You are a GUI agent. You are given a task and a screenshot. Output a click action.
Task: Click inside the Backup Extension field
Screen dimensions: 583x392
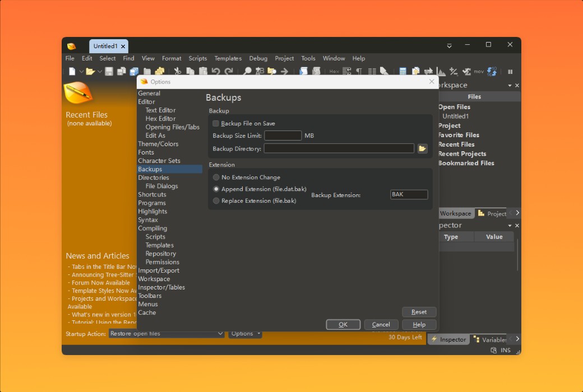tap(409, 194)
